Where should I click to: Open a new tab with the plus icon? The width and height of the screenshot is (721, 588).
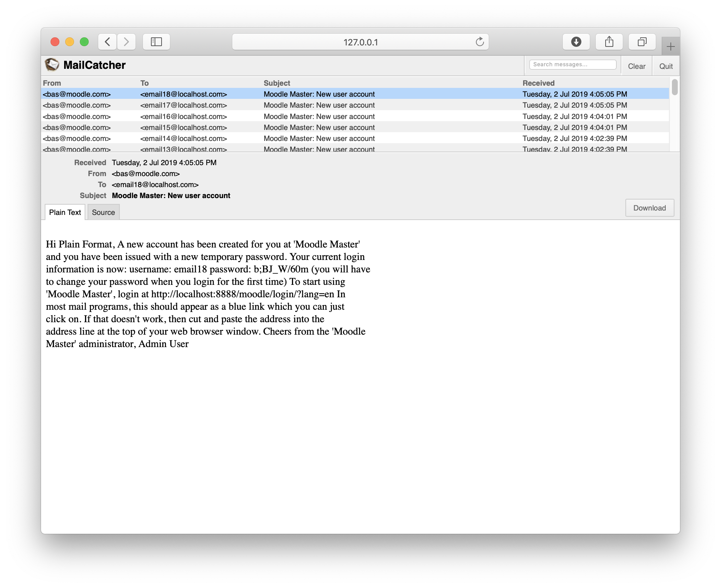coord(671,46)
